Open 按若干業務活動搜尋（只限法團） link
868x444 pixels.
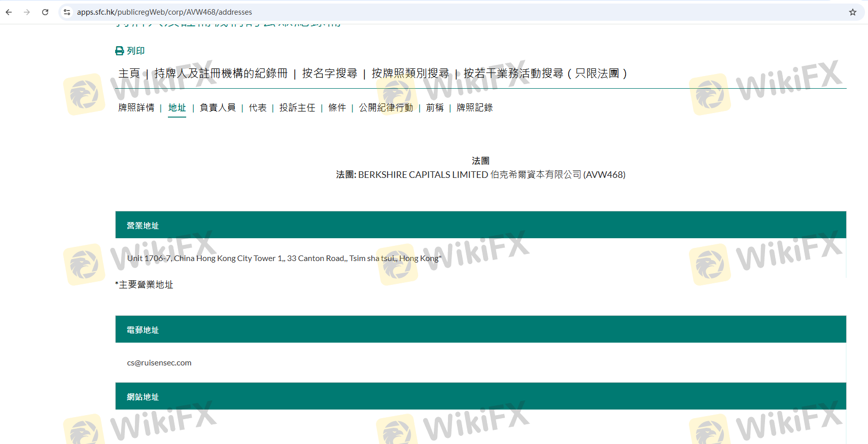coord(545,73)
